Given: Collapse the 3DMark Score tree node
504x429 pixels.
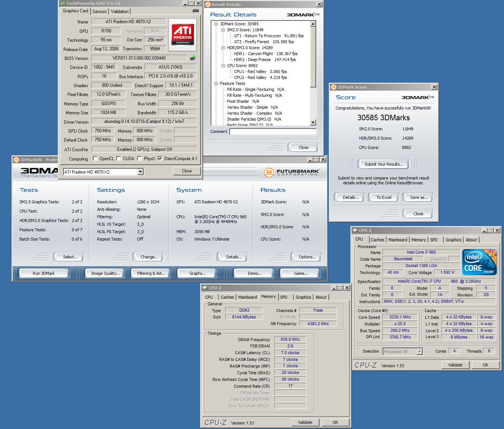Looking at the screenshot, I should (x=216, y=24).
